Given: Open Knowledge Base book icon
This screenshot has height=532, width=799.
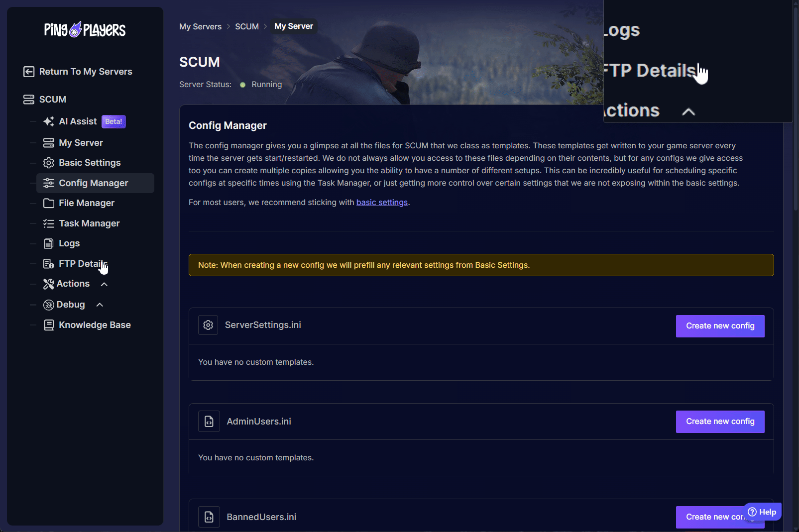Looking at the screenshot, I should pos(49,325).
